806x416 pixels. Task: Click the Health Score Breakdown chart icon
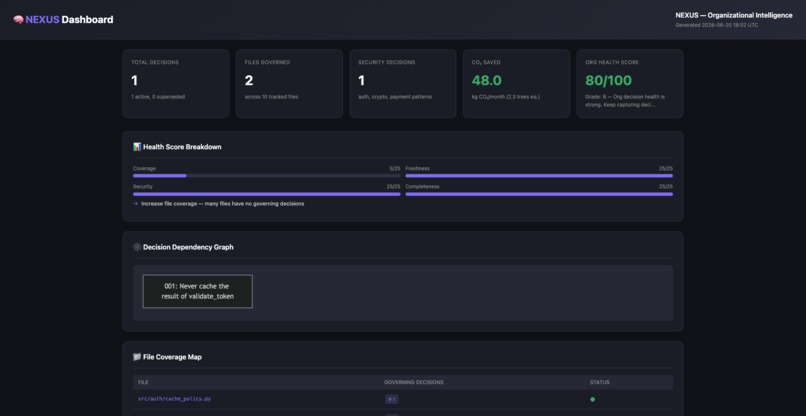[x=137, y=147]
